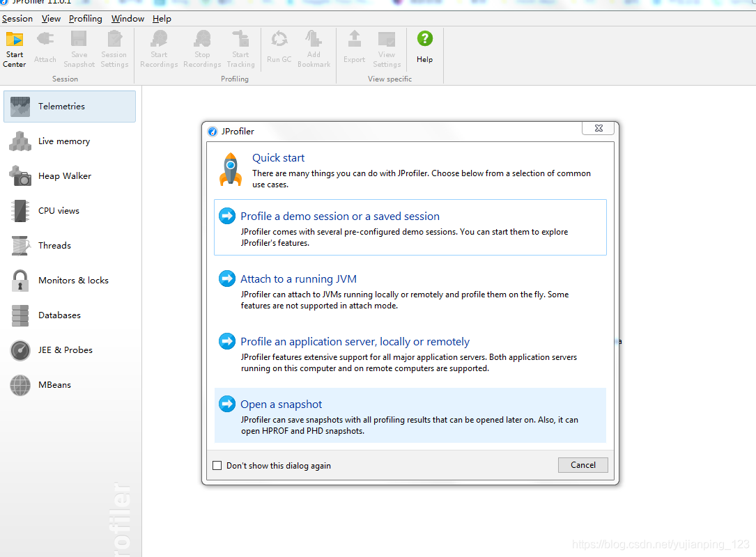Choose Profile a demo session or saved session
Viewport: 756px width, 557px height.
(x=340, y=217)
